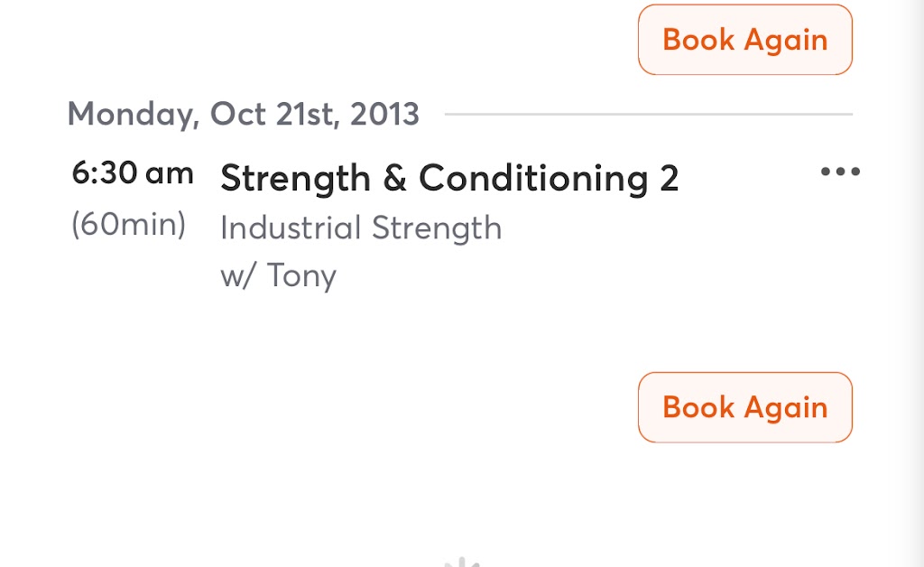
Task: Click the rightmost dot of the options icon
Action: click(855, 172)
